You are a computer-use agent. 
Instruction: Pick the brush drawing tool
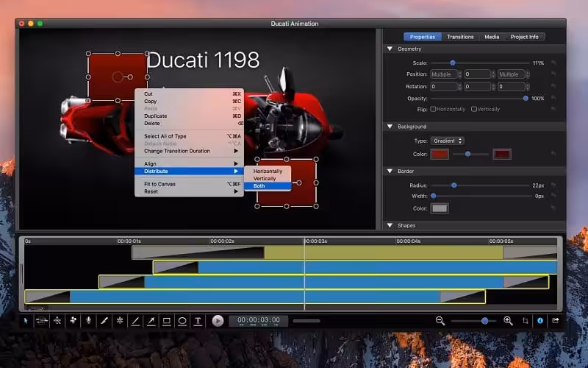[104, 321]
